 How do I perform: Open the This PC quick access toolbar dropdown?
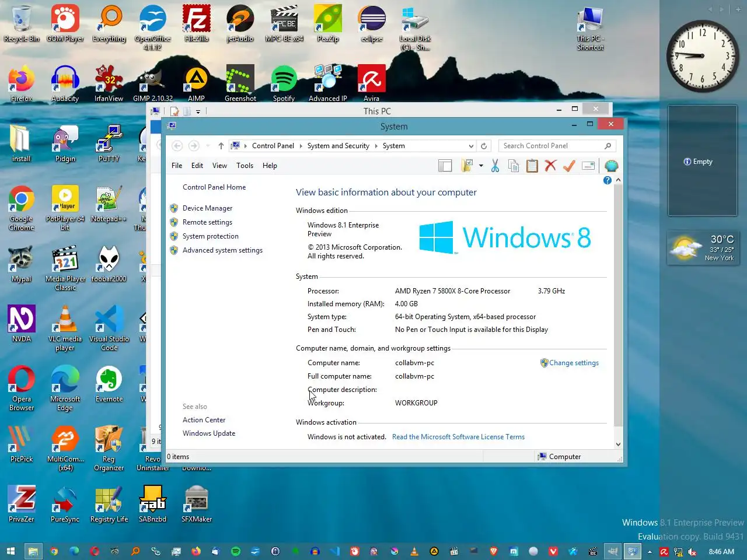198,111
